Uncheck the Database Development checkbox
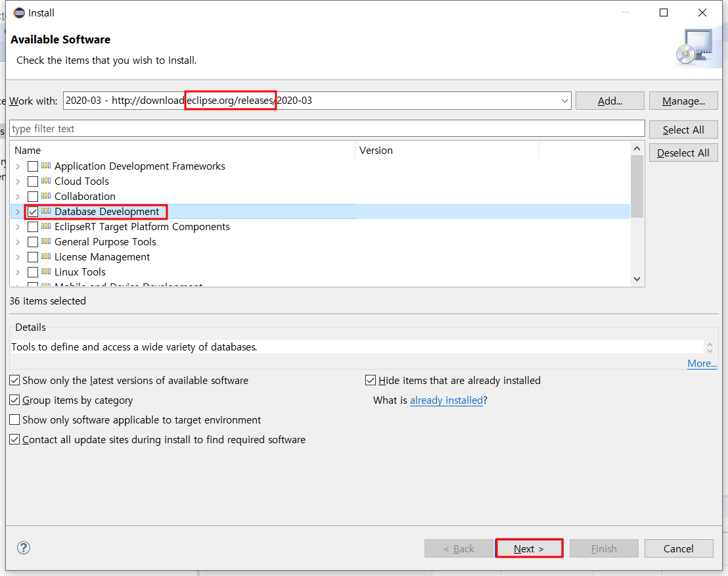Viewport: 728px width, 576px height. point(32,212)
